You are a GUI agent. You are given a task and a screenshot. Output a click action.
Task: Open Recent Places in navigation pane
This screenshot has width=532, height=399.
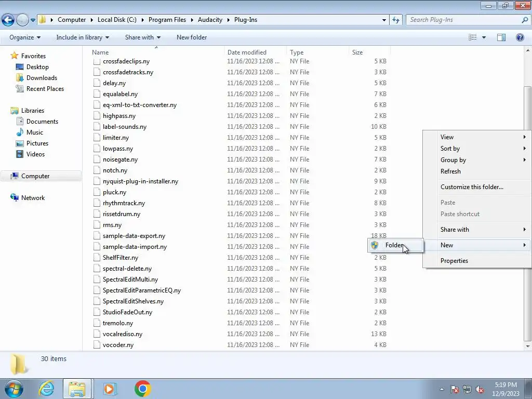click(45, 88)
